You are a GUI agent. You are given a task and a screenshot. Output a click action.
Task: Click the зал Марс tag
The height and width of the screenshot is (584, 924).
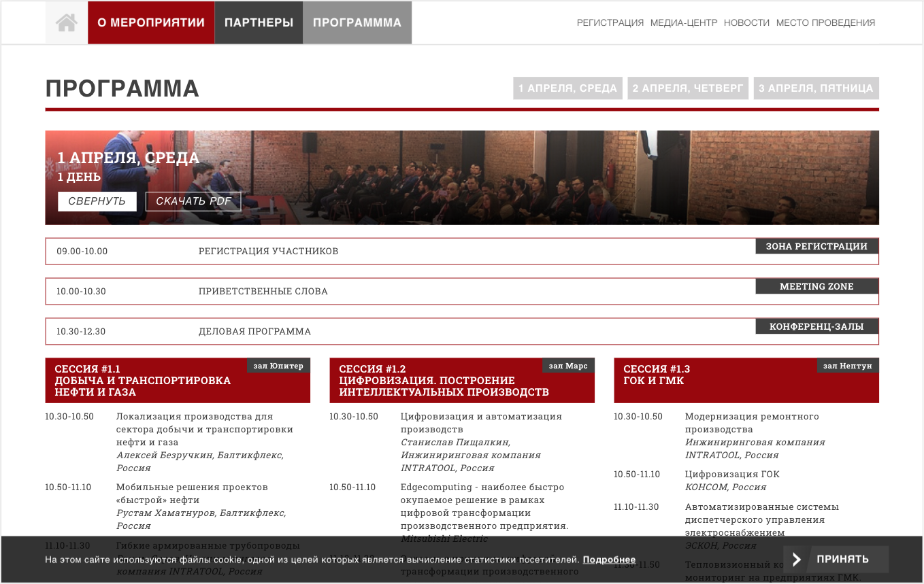(x=568, y=366)
